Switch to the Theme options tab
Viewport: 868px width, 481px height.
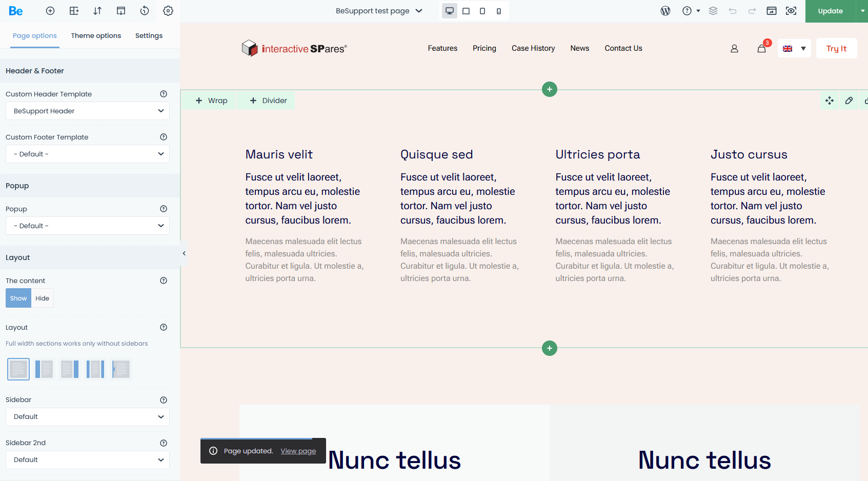(x=96, y=36)
